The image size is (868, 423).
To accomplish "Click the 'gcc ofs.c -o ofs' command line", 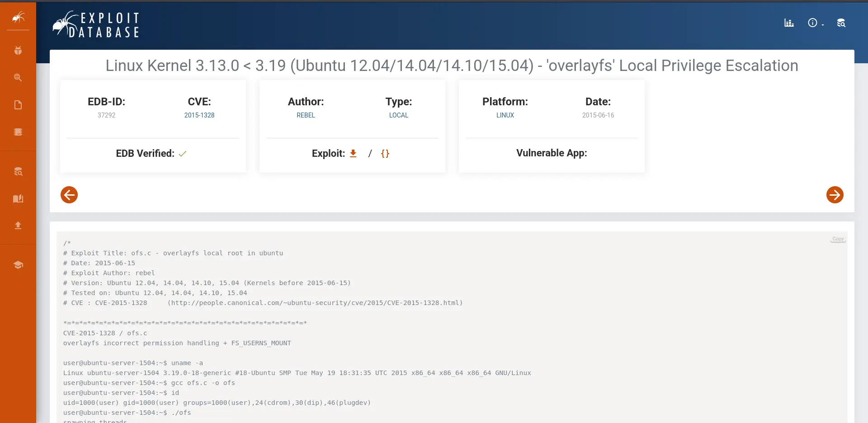I will coord(149,383).
